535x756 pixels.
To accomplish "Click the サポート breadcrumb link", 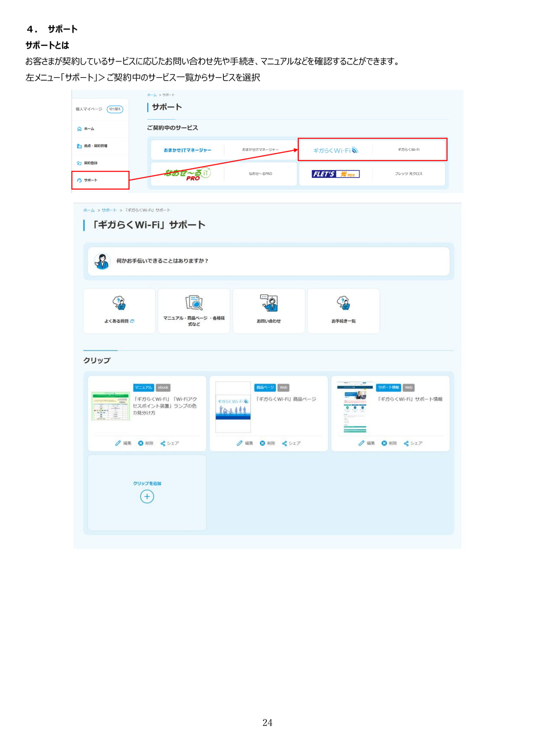I will [x=109, y=210].
